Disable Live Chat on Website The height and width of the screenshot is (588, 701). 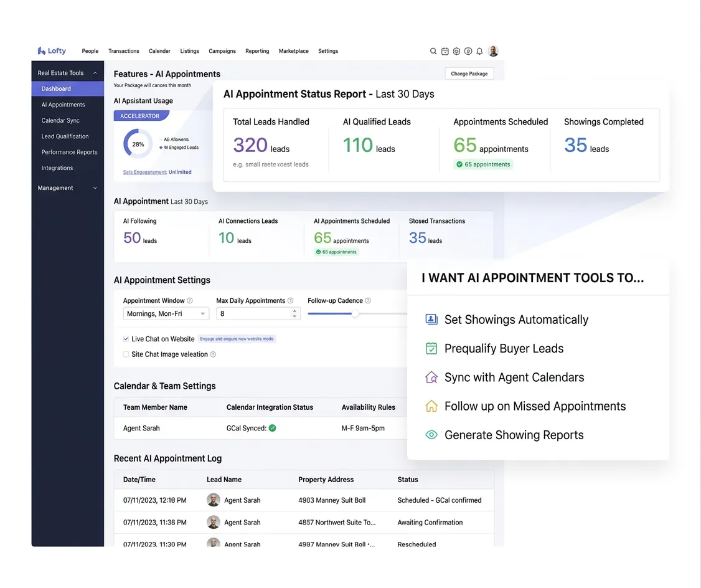[x=125, y=339]
